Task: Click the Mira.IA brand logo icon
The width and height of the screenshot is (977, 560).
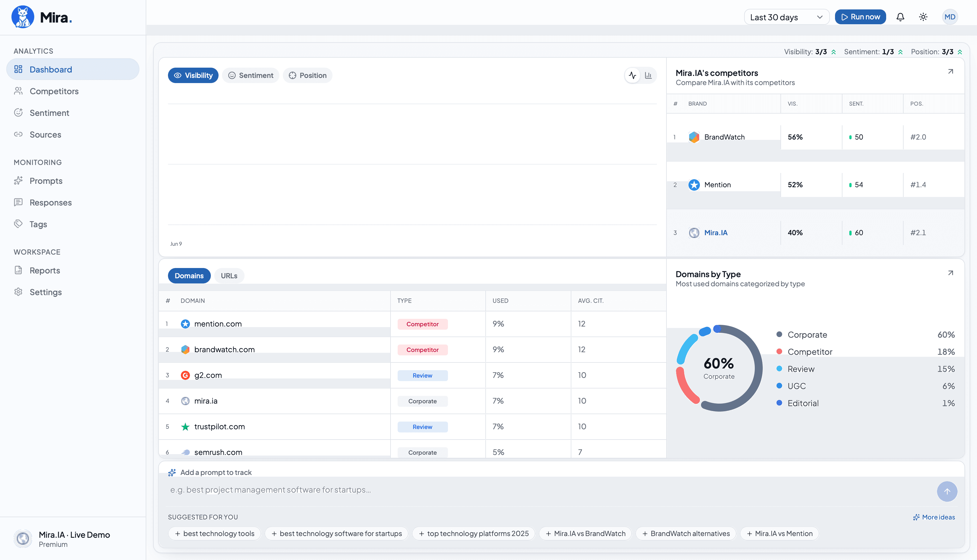Action: coord(694,233)
